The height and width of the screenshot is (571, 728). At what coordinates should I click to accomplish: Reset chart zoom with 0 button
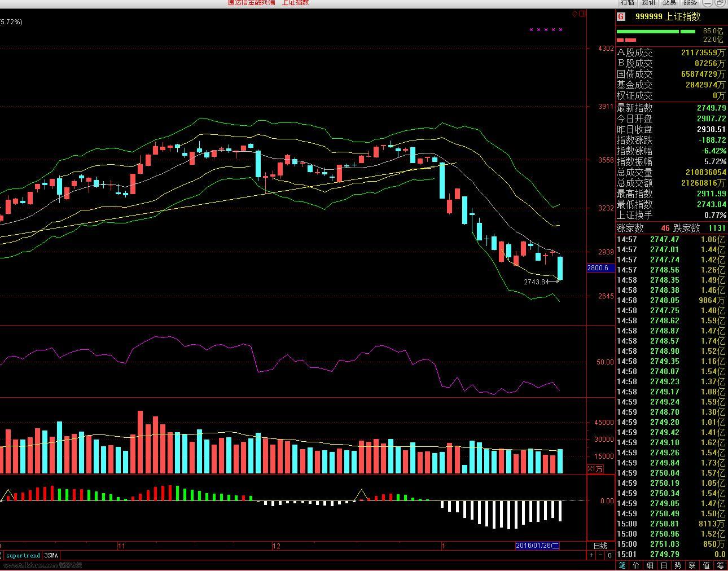coord(609,555)
